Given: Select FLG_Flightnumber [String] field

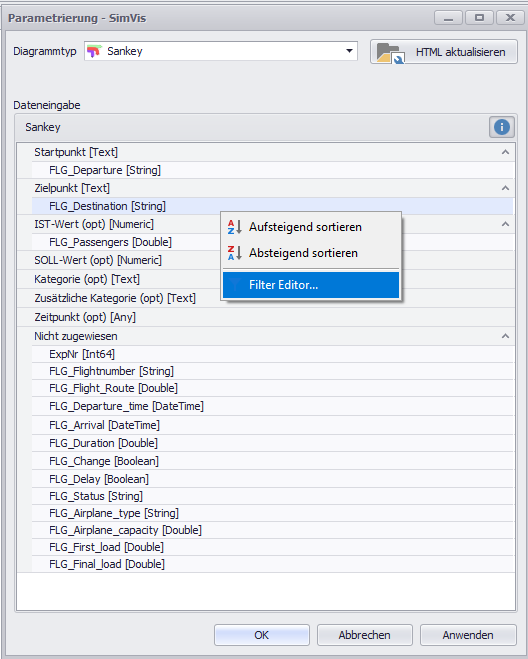Looking at the screenshot, I should 273,371.
